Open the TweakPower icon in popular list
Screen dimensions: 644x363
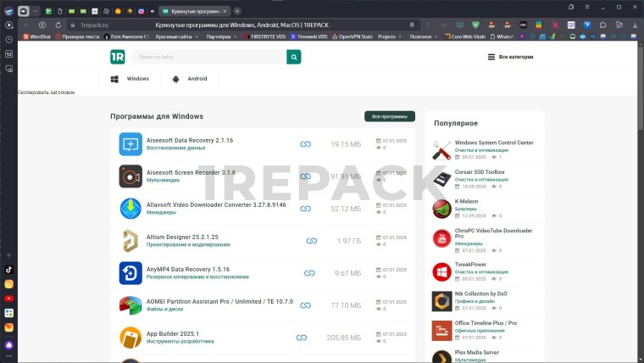point(441,272)
